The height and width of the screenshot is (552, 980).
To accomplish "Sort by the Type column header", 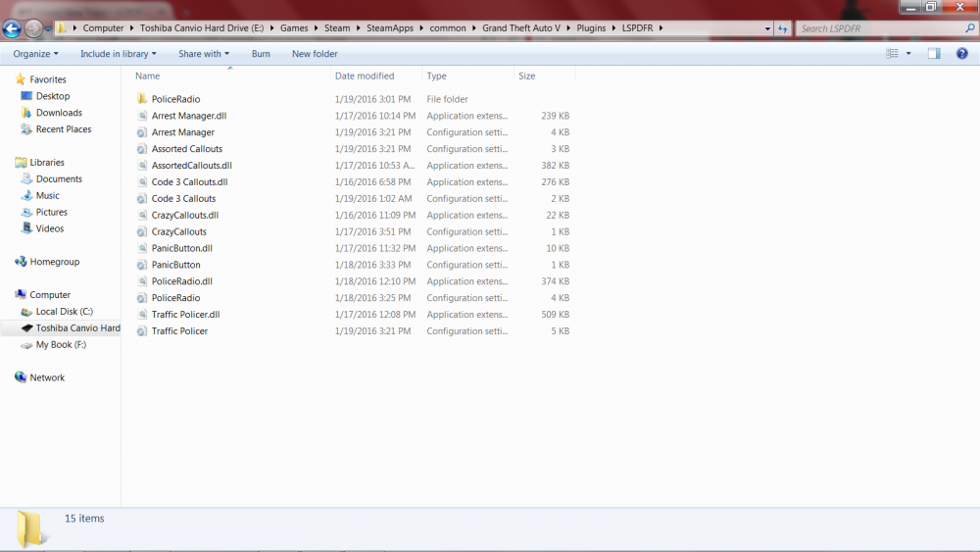I will coord(436,75).
